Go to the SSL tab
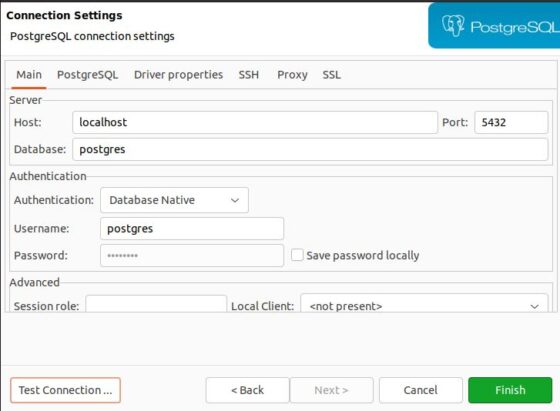This screenshot has height=411, width=560. click(x=331, y=75)
